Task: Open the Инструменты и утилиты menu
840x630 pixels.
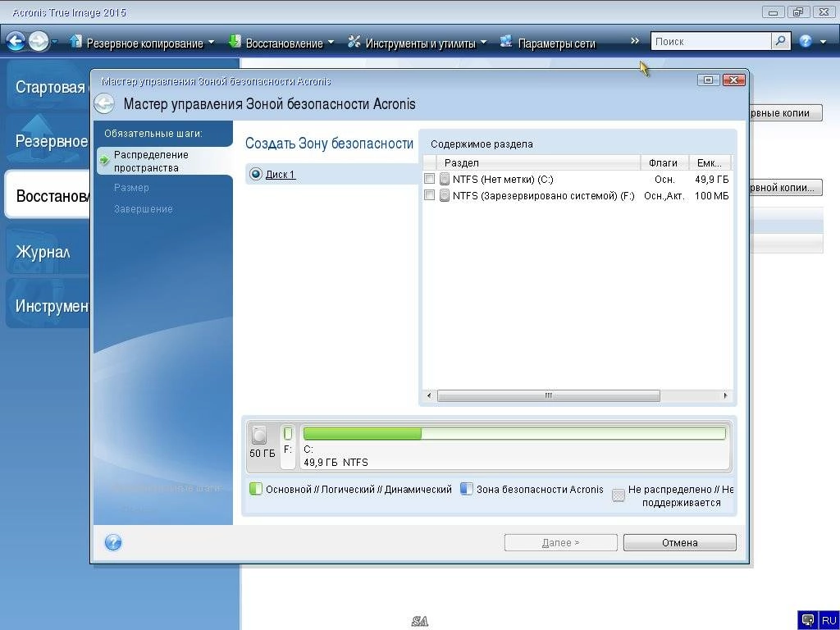Action: pyautogui.click(x=421, y=43)
